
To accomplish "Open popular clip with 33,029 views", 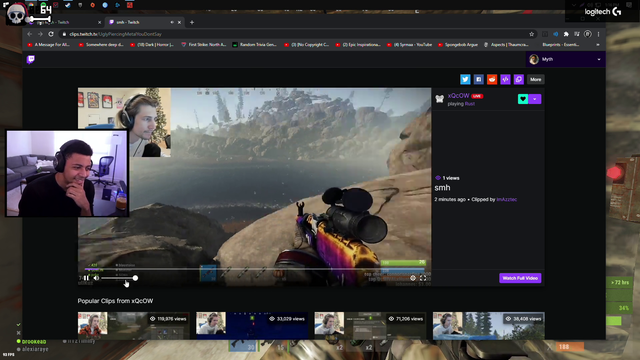I will [252, 326].
